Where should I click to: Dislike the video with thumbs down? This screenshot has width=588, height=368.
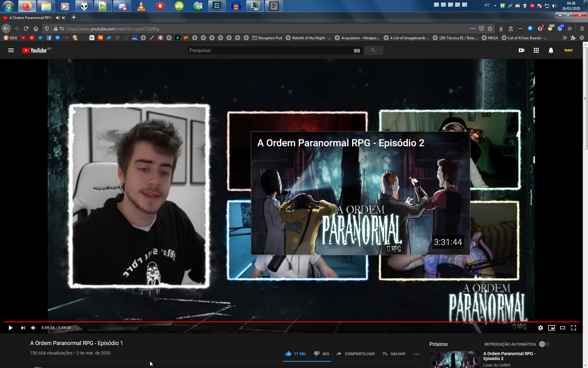pyautogui.click(x=317, y=354)
